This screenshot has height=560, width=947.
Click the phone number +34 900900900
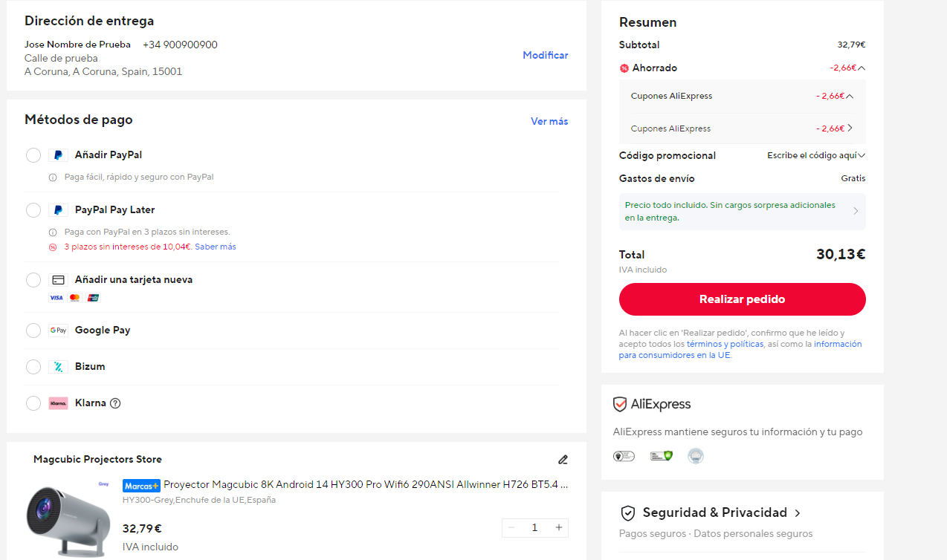point(180,45)
